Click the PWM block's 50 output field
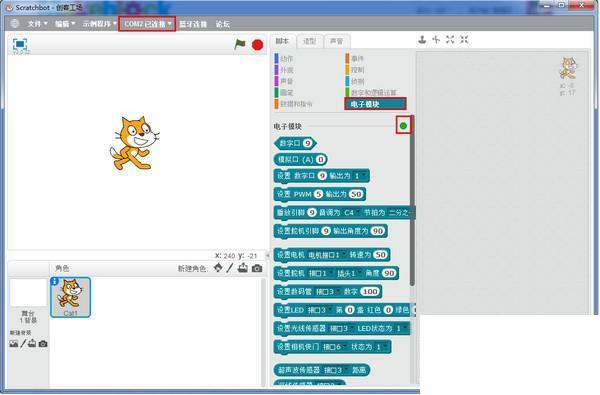 pos(356,194)
